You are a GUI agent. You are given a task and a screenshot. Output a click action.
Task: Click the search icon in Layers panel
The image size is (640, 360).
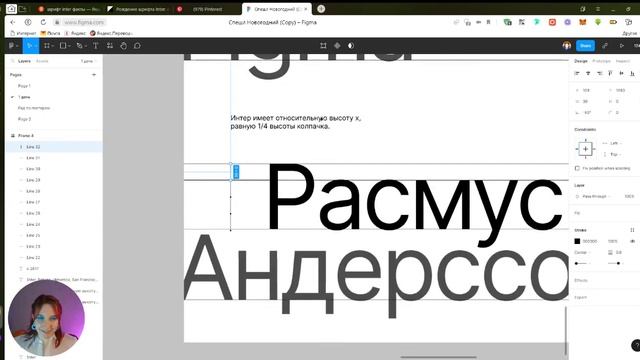point(13,61)
